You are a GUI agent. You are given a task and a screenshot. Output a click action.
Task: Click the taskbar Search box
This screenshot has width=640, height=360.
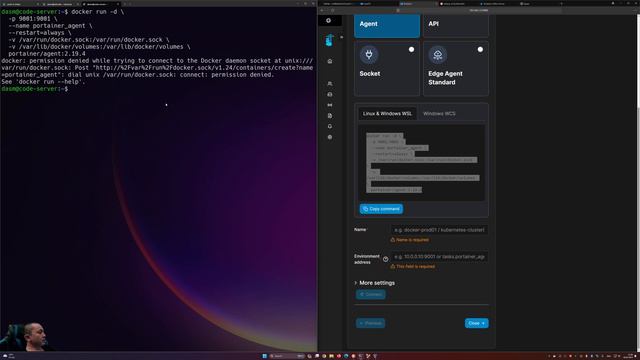(287, 356)
